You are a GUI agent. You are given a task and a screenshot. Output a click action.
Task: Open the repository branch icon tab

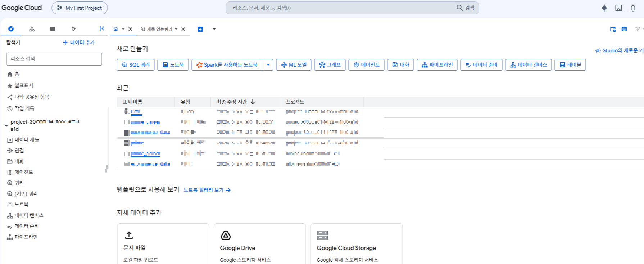click(73, 29)
